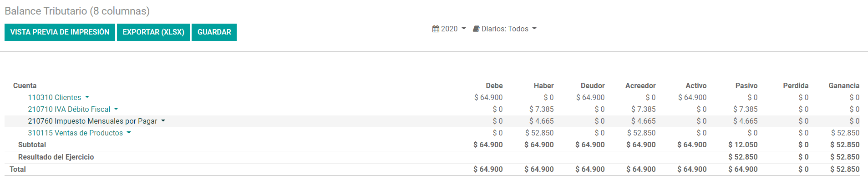Open the 2020 date filter dropdown

(449, 29)
